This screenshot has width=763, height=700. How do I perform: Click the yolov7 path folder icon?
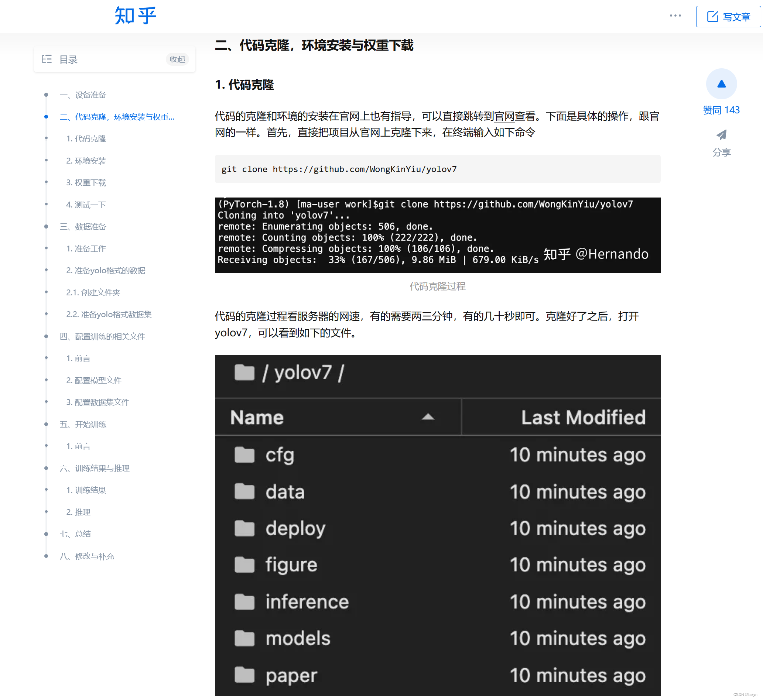point(244,373)
